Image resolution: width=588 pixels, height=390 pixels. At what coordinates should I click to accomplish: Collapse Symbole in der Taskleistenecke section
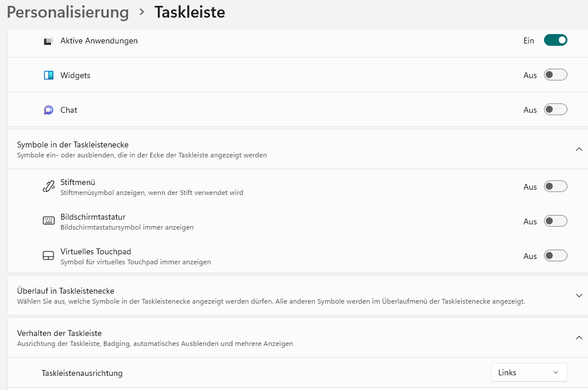pos(579,149)
